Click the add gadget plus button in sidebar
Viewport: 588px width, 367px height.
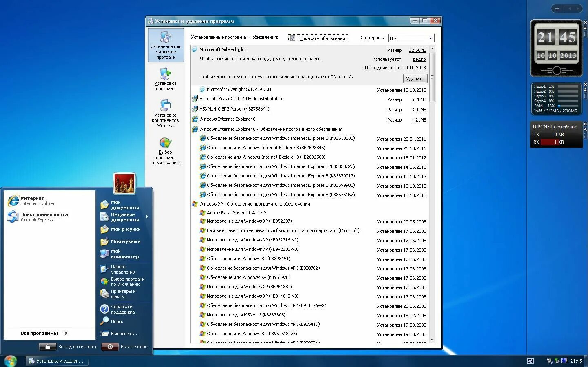coord(557,9)
